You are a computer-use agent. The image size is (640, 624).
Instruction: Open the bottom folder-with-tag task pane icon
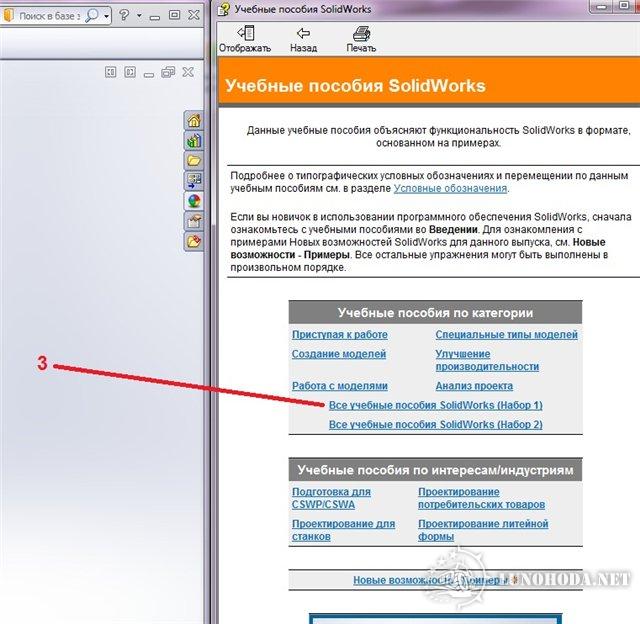(194, 241)
